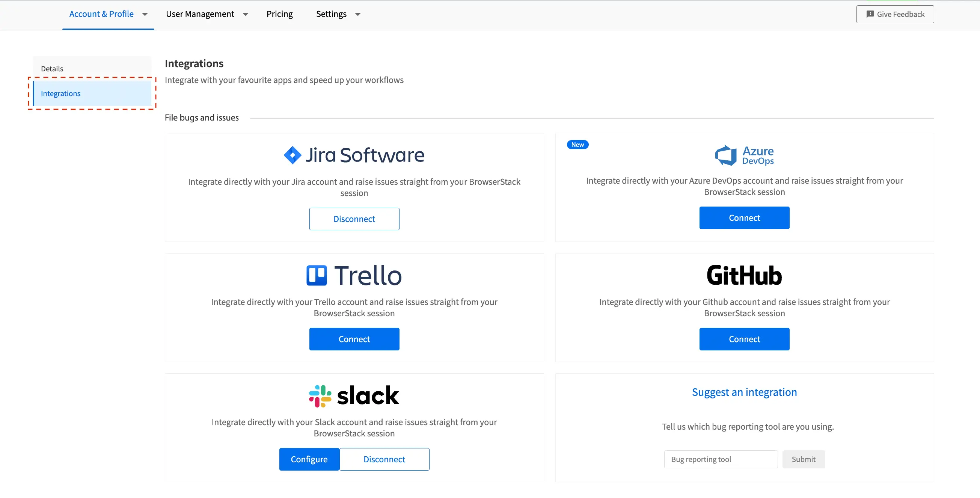Image resolution: width=980 pixels, height=498 pixels.
Task: Select the Details sidebar tab
Action: [52, 68]
